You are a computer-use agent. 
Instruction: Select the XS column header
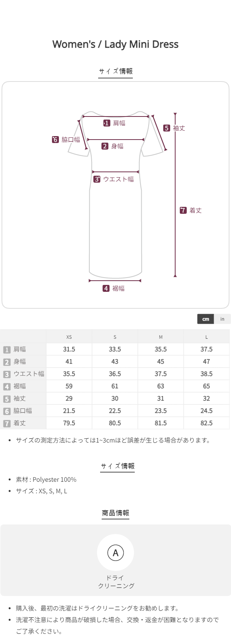pos(69,337)
